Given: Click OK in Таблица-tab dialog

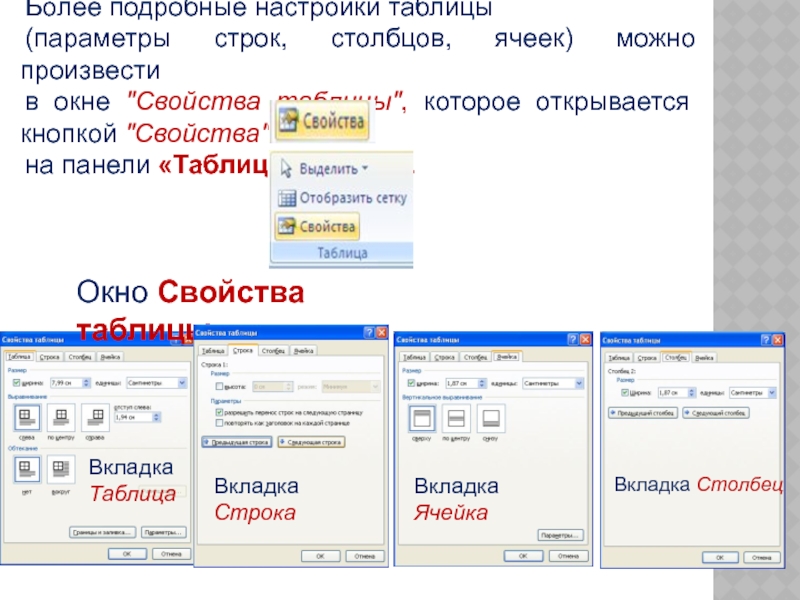Looking at the screenshot, I should 127,554.
